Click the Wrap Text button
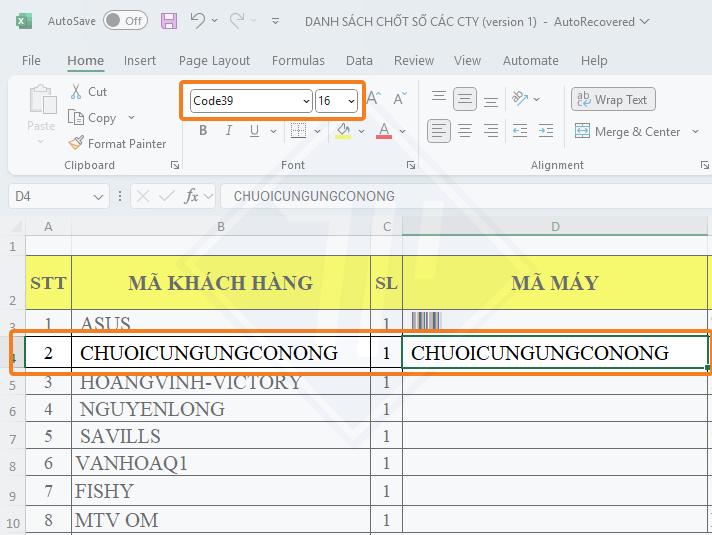Screen dimensions: 712x535 611,100
